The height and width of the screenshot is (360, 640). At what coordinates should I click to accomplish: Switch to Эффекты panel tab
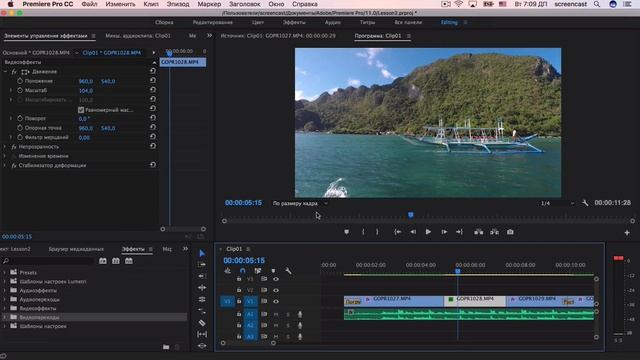click(133, 249)
